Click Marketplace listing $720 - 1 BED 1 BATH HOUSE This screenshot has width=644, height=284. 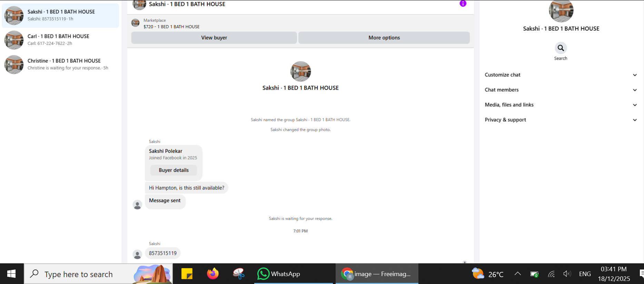pos(171,27)
